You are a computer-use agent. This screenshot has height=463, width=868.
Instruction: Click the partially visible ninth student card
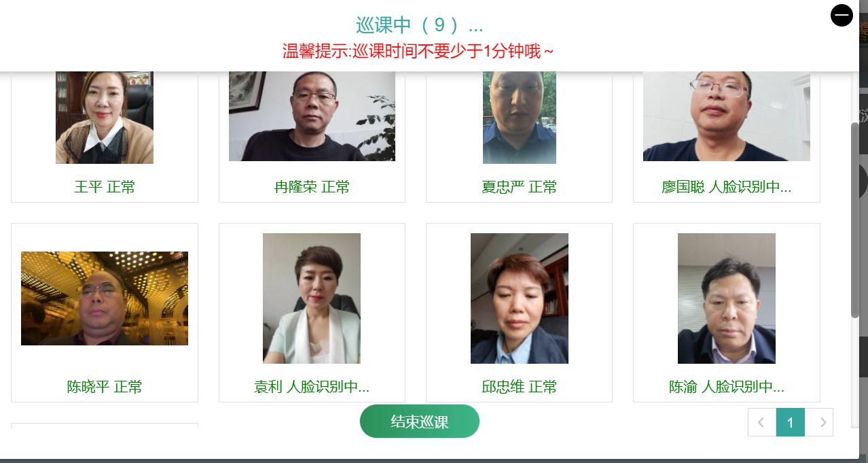105,426
